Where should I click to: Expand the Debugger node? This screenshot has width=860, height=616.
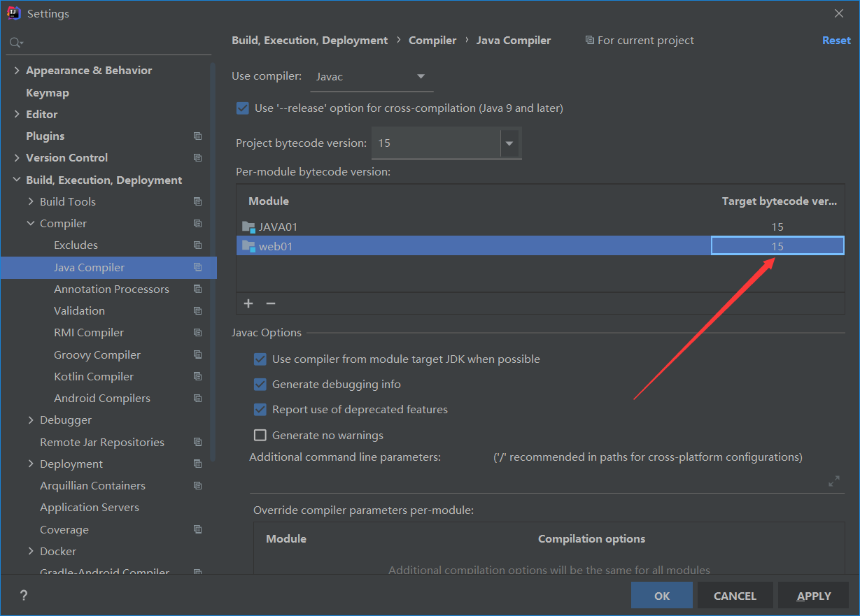point(31,420)
